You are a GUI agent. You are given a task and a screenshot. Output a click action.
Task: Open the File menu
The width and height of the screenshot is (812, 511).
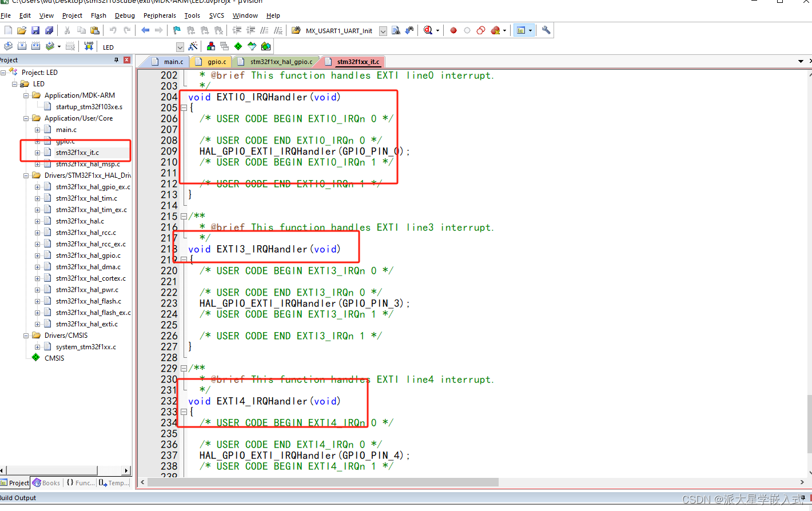(6, 15)
